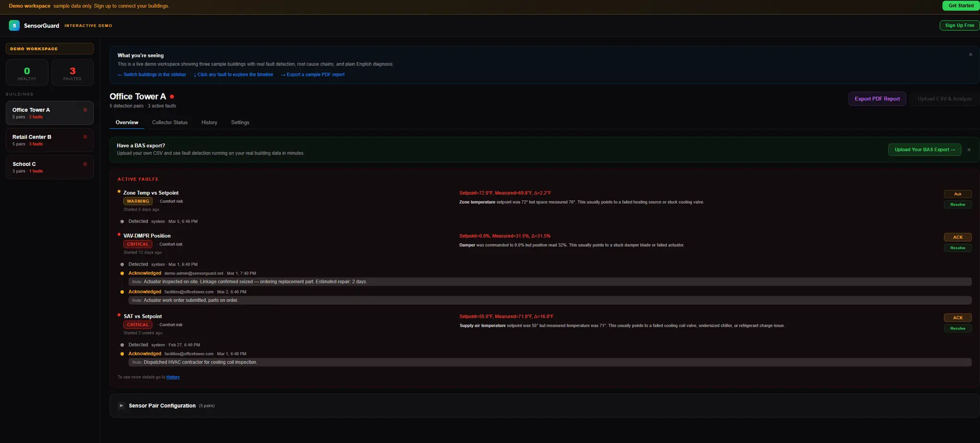The height and width of the screenshot is (443, 980).
Task: Click the CRITICAL badge under VAV-DMPR Position
Action: [x=138, y=244]
